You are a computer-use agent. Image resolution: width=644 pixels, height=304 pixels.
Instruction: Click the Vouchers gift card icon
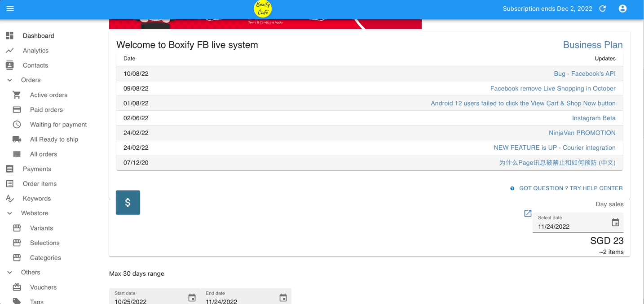click(x=17, y=287)
